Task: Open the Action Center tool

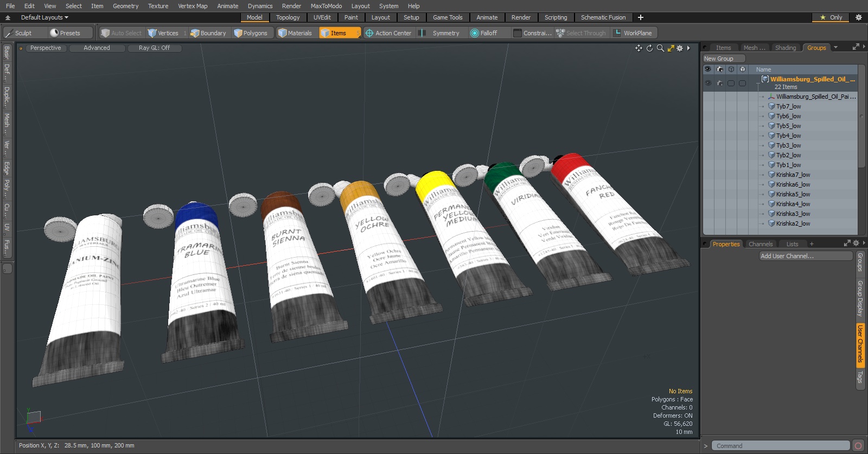Action: click(388, 33)
